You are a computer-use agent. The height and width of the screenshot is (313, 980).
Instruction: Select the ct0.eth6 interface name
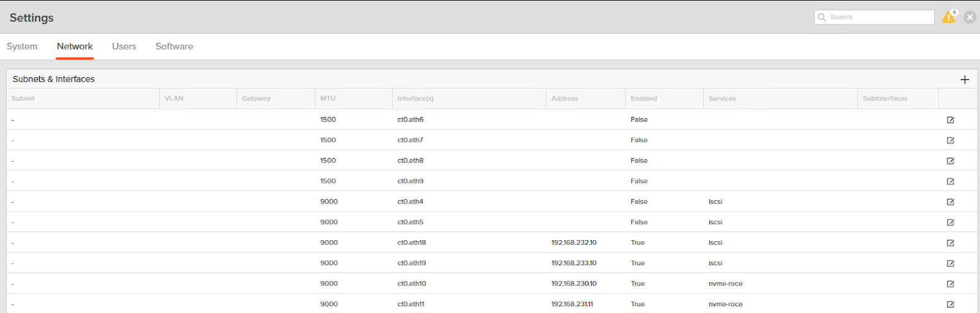coord(410,120)
